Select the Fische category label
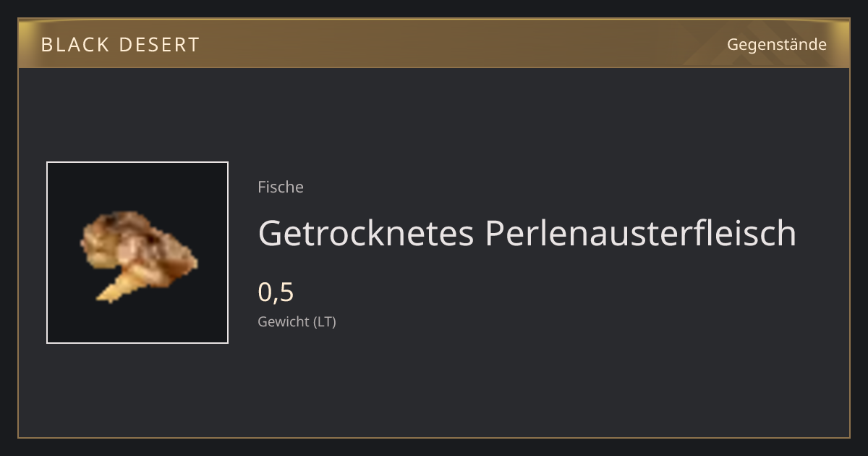Screen dimensions: 868x456 (281, 187)
